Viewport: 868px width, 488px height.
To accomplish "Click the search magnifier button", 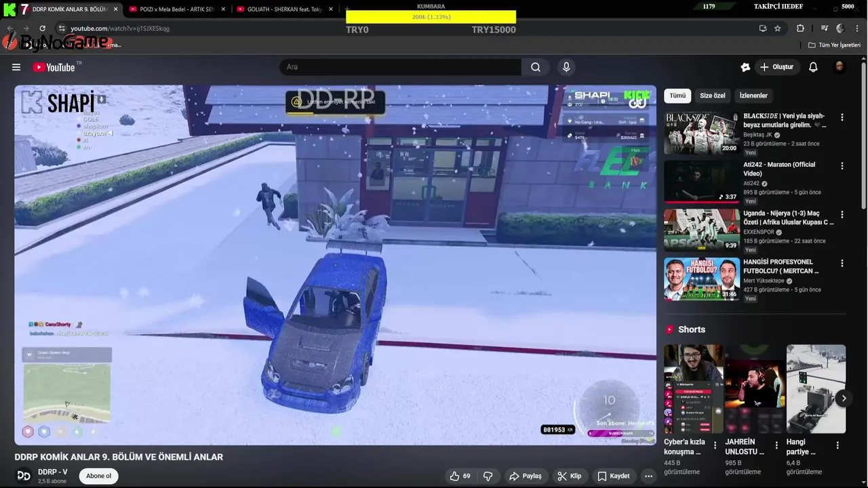I will coord(536,67).
